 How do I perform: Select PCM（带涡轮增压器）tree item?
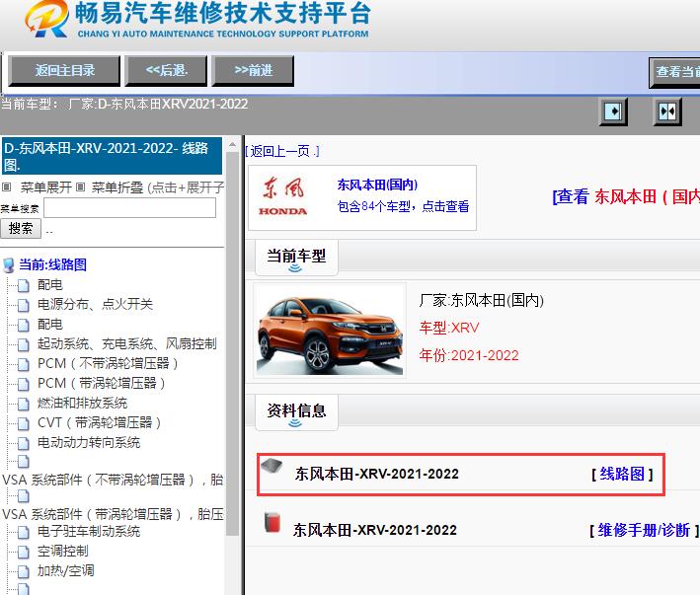102,384
